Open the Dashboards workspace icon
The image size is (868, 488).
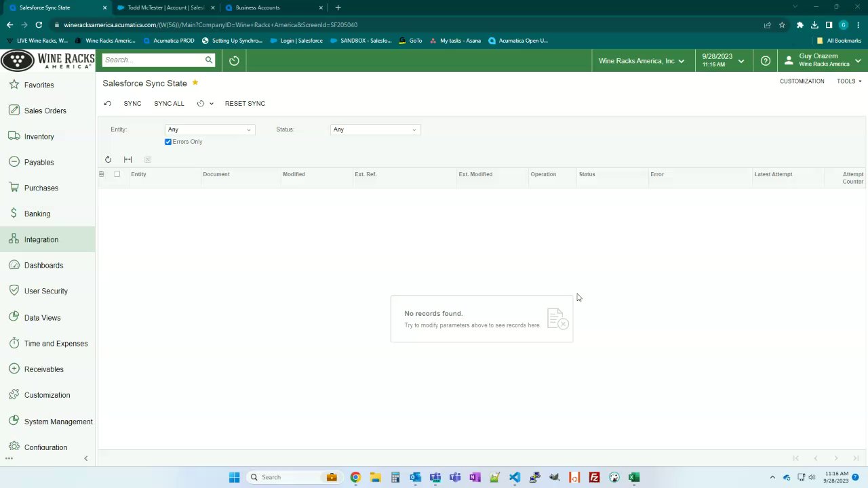point(14,265)
